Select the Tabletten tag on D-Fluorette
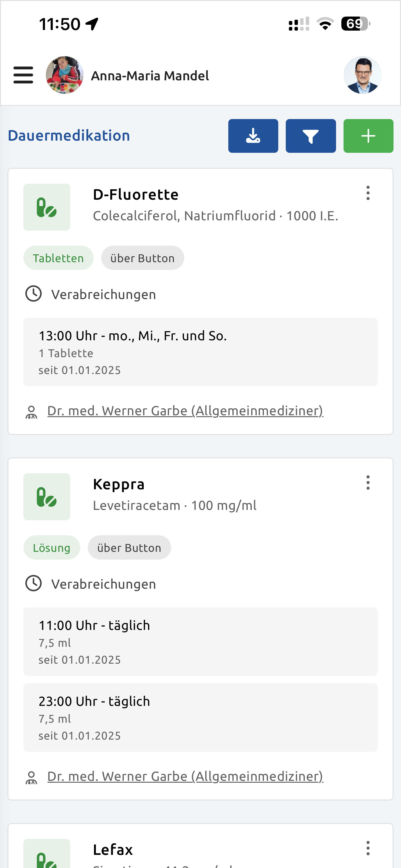The image size is (401, 868). 58,258
